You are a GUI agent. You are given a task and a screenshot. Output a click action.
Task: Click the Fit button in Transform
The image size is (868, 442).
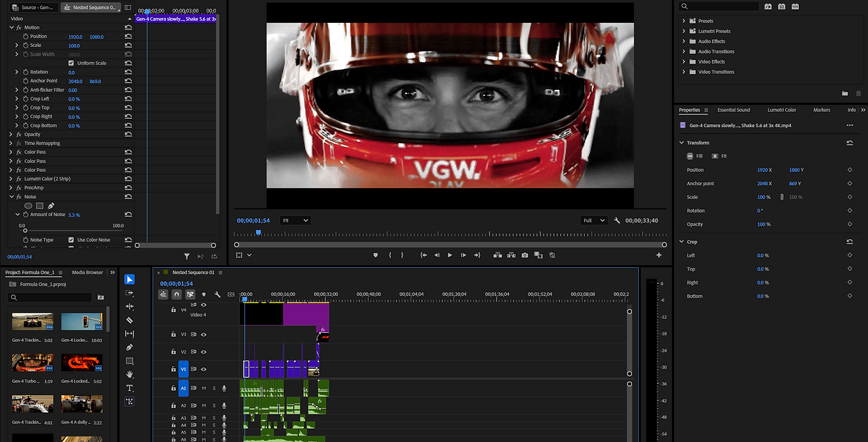tap(720, 156)
